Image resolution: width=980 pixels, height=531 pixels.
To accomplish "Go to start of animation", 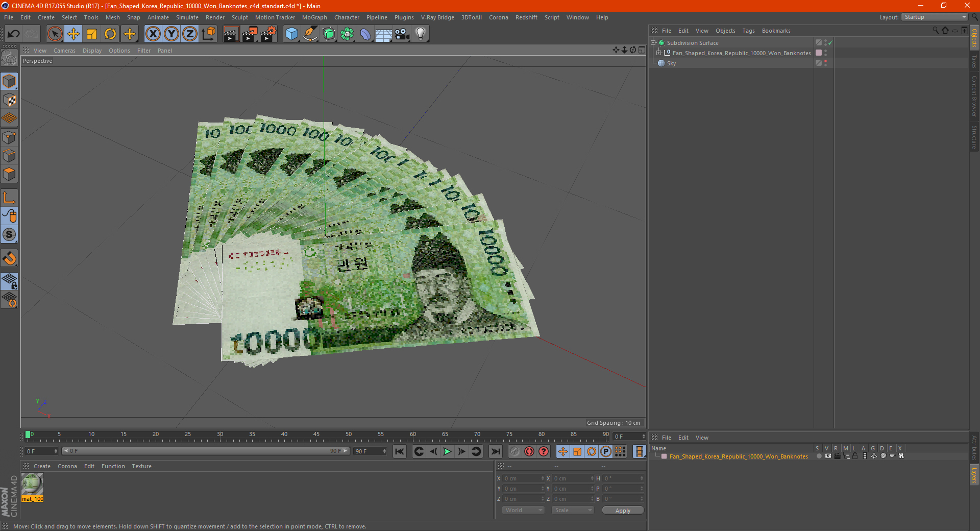I will (400, 451).
